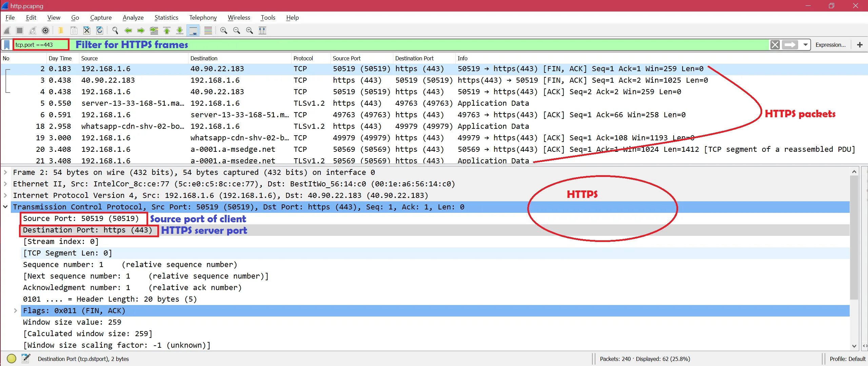
Task: Toggle packet list colorization rules
Action: pos(208,30)
